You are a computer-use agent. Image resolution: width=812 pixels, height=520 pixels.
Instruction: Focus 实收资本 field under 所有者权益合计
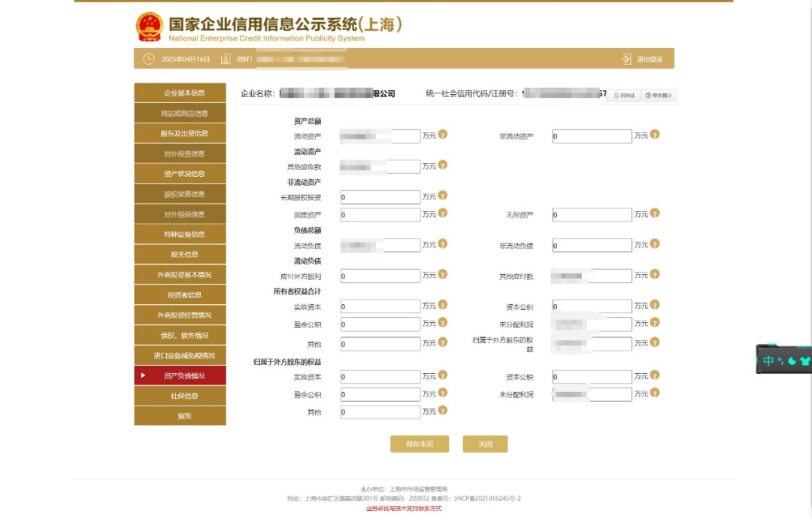(380, 306)
